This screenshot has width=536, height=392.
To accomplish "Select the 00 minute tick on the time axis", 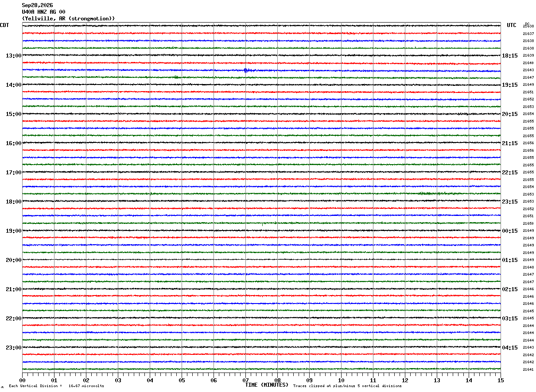I will (22, 380).
